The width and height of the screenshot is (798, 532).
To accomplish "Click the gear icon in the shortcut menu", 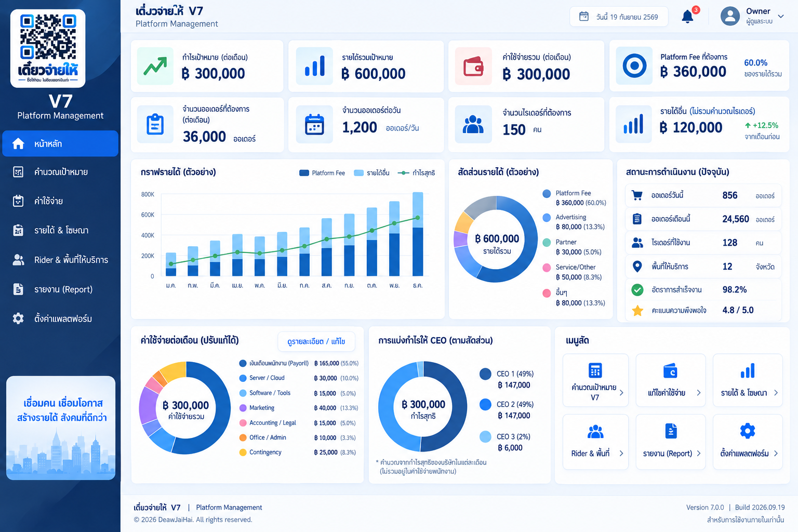I will coord(748,431).
